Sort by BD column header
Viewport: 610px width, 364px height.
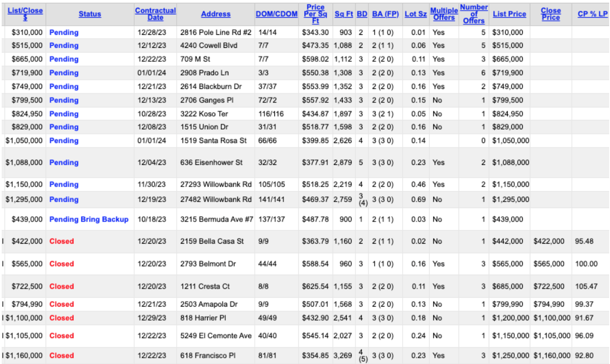pos(362,14)
